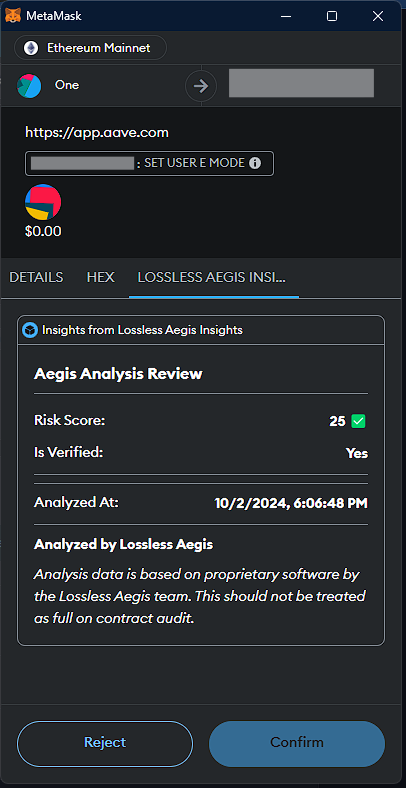406x788 pixels.
Task: Click the Analyzed by Lossless Aegis label
Action: pyautogui.click(x=124, y=544)
